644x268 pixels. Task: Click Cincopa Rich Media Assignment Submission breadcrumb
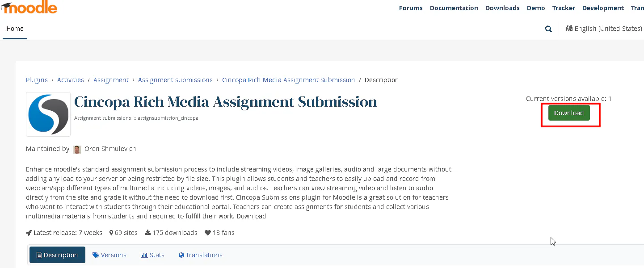point(288,80)
